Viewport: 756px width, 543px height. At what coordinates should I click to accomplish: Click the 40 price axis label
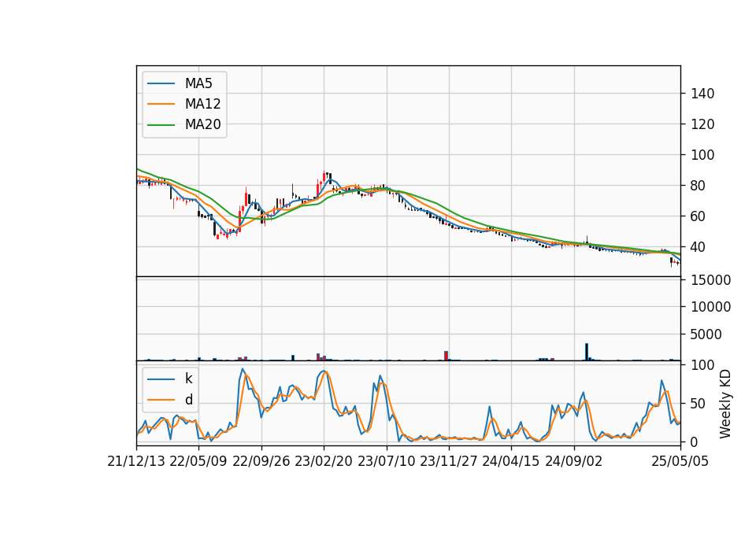coord(699,247)
